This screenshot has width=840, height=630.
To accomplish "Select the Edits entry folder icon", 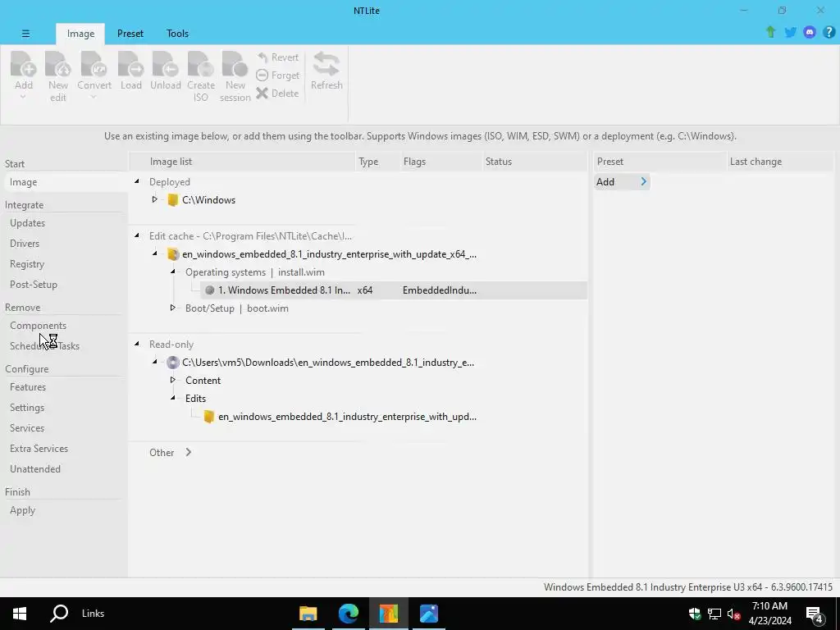I will coord(209,416).
